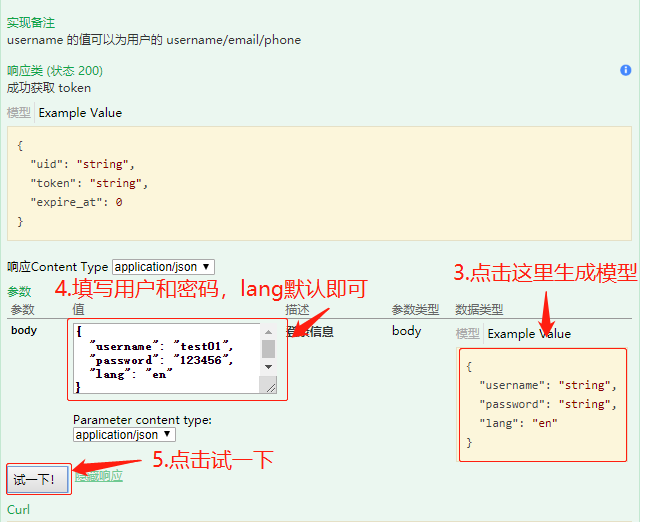Switch to 模型 tab under 响应类

coord(18,113)
